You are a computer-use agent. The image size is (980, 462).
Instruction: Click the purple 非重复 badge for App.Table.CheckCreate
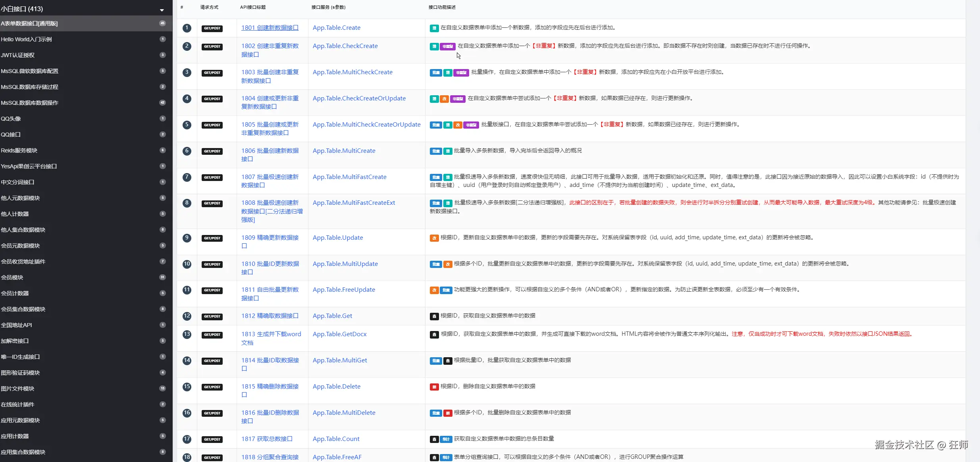[447, 46]
